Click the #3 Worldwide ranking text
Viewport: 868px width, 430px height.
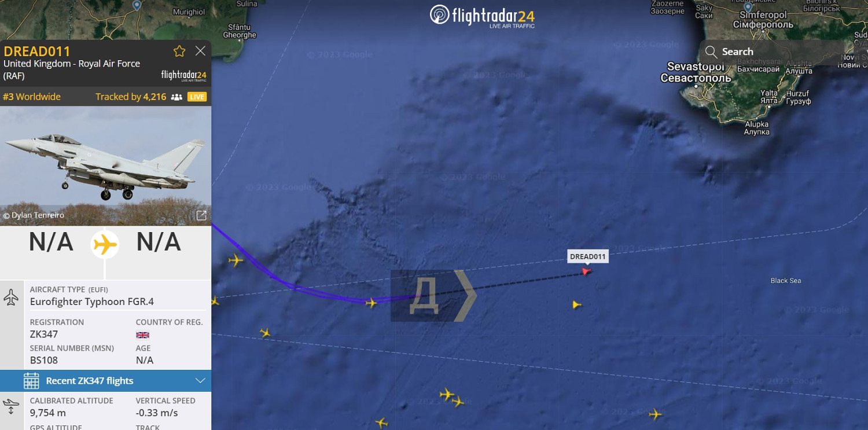(x=31, y=97)
